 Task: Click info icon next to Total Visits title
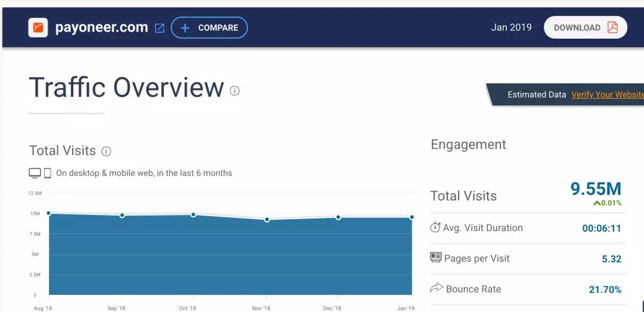pos(106,151)
